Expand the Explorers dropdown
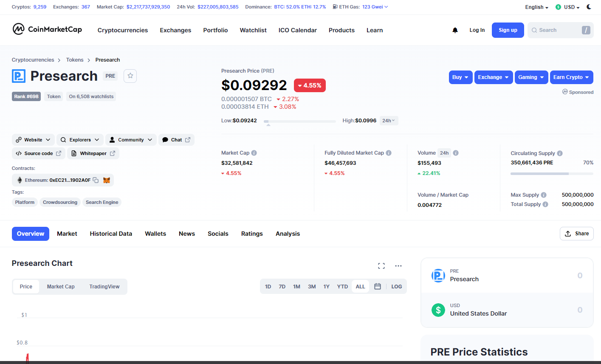Image resolution: width=601 pixels, height=364 pixels. tap(80, 140)
